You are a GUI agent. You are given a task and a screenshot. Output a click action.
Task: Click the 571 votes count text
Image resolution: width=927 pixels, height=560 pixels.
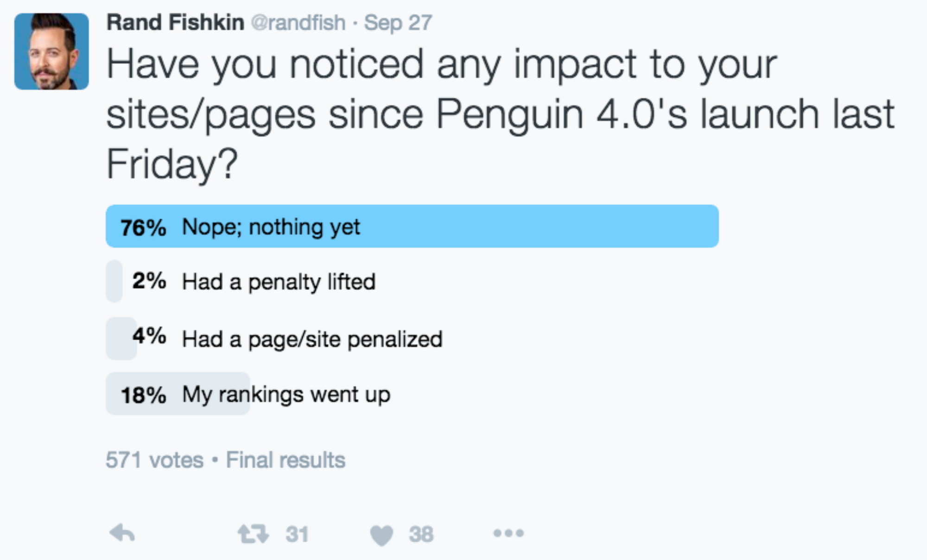(155, 460)
